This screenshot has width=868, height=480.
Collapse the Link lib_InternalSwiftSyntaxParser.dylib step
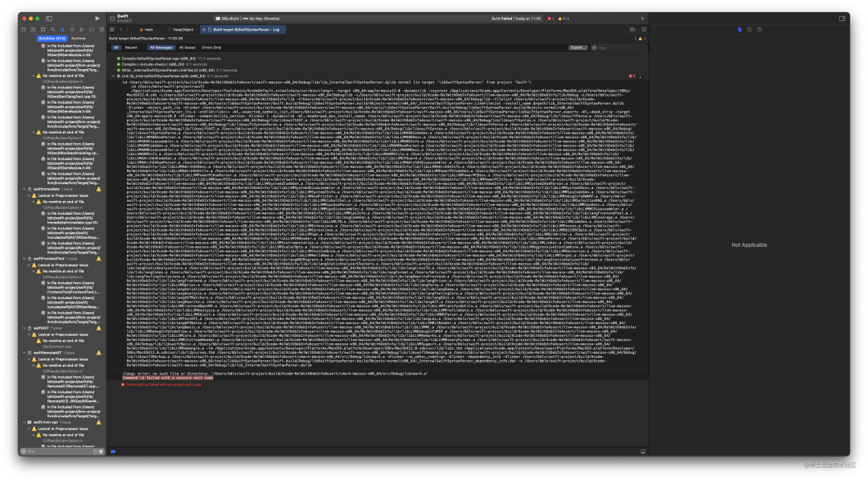tap(113, 76)
